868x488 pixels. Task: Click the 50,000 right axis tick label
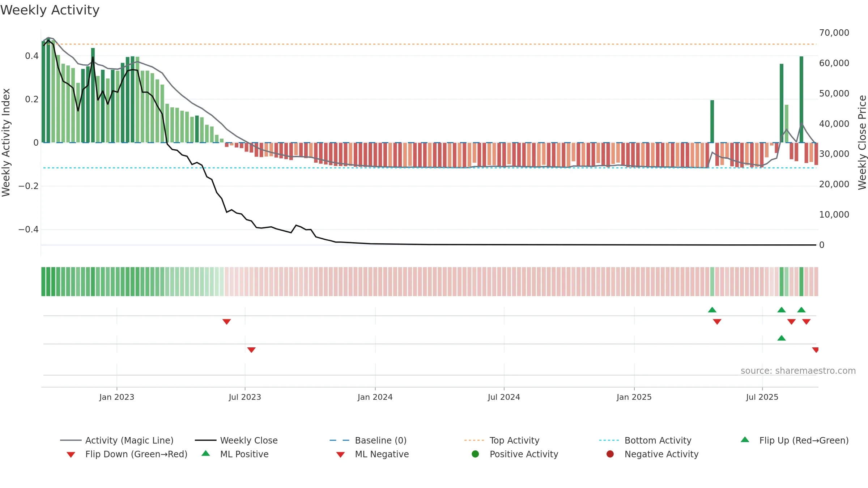[x=834, y=94]
